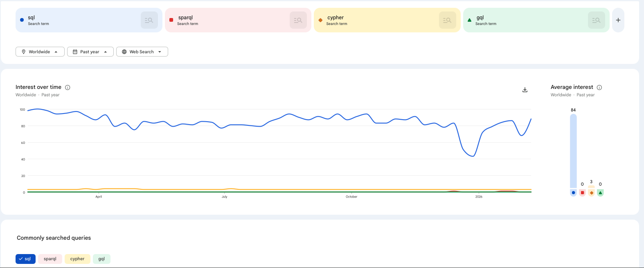Click the blue sql legend dot under average bar
644x268 pixels.
coord(573,193)
